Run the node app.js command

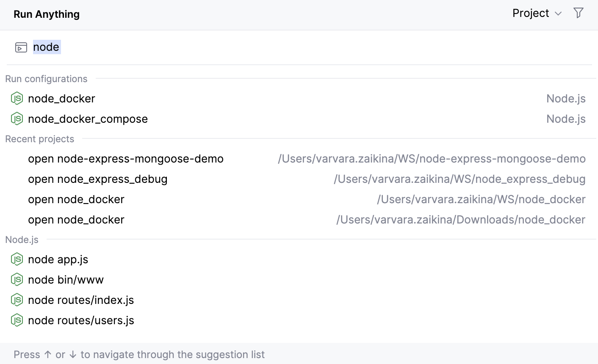point(58,259)
